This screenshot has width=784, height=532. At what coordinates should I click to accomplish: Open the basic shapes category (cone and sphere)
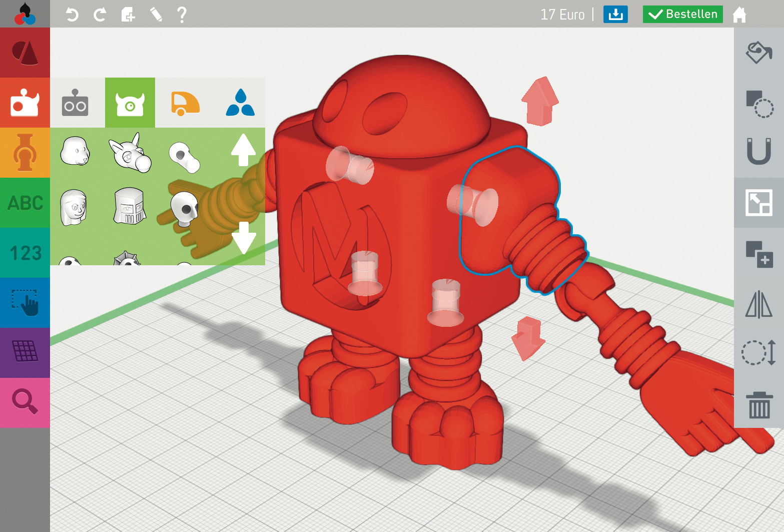tap(25, 53)
